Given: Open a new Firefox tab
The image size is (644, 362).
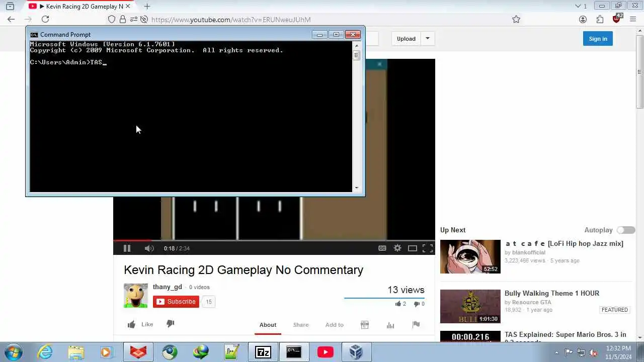Looking at the screenshot, I should point(147,6).
